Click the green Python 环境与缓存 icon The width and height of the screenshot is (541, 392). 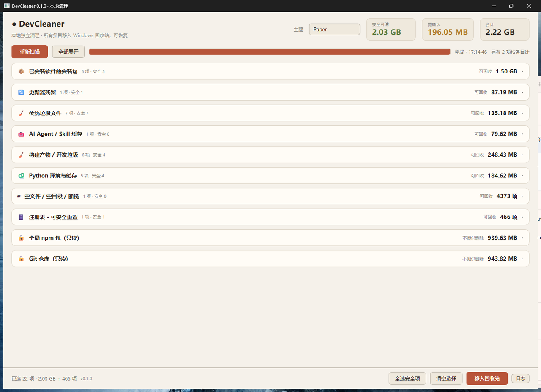click(21, 176)
